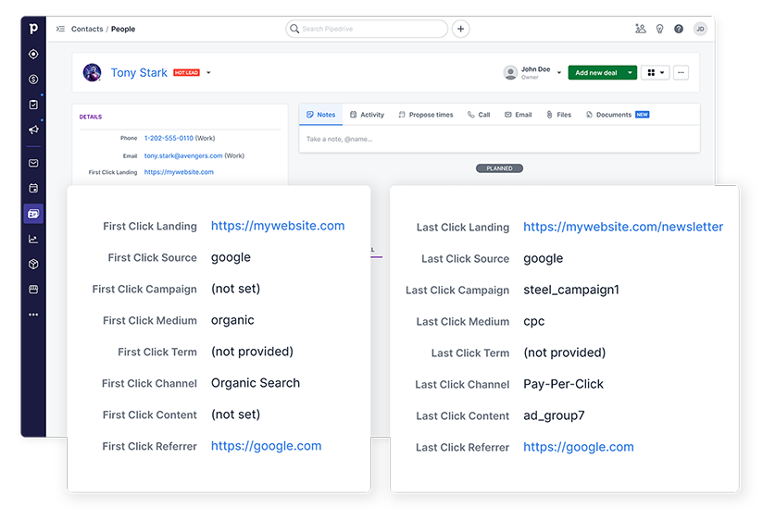Image resolution: width=763 pixels, height=532 pixels.
Task: Open the grid layout view dropdown
Action: pos(656,72)
